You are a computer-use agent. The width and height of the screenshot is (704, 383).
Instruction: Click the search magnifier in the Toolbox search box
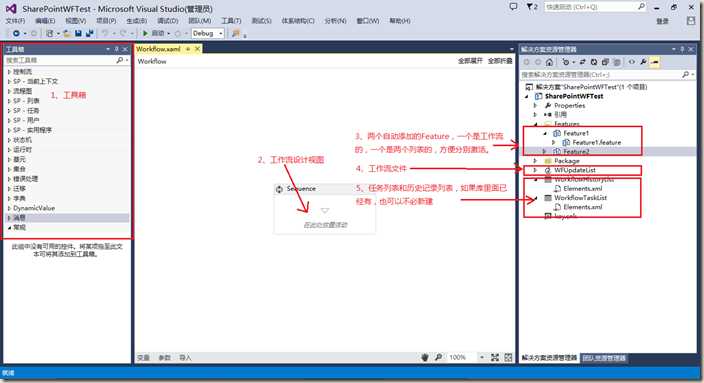[x=120, y=60]
